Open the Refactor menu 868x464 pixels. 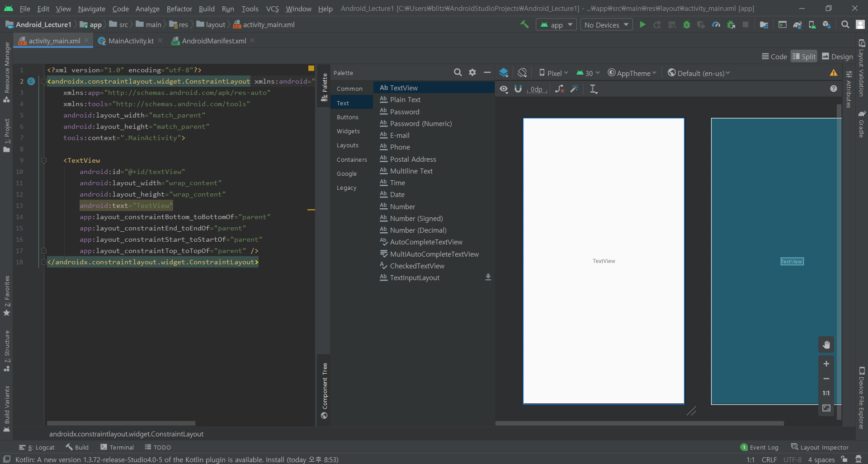179,9
